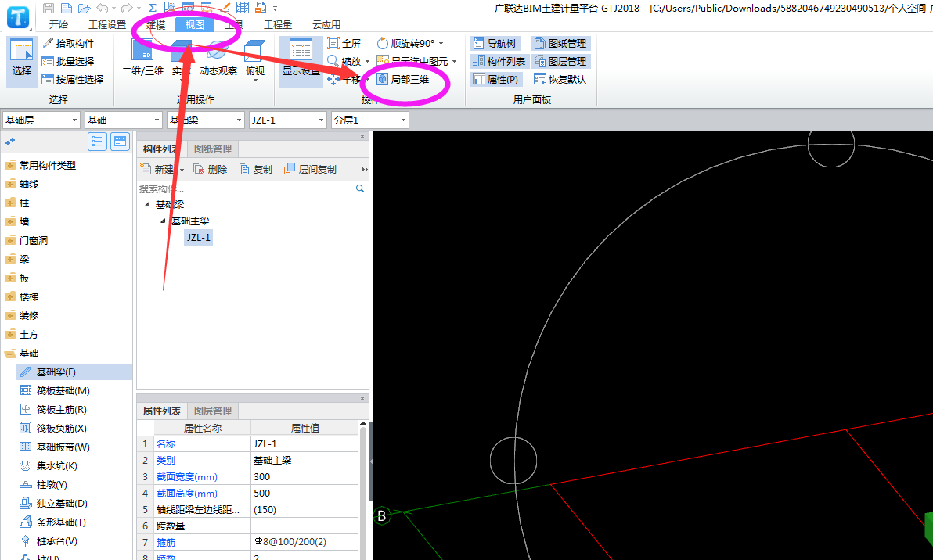Rotate view with 顺旋转90° tool
The image size is (933, 560).
point(405,43)
